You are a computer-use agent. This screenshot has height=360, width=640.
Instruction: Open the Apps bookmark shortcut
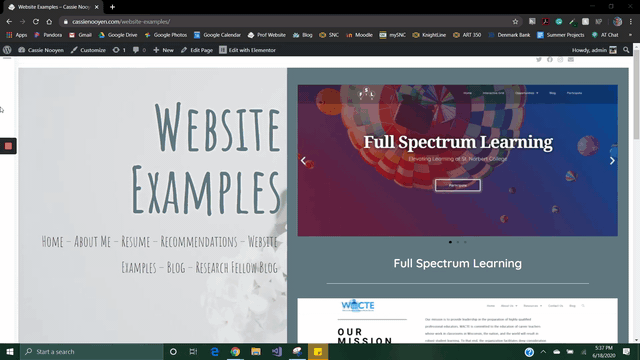16,35
